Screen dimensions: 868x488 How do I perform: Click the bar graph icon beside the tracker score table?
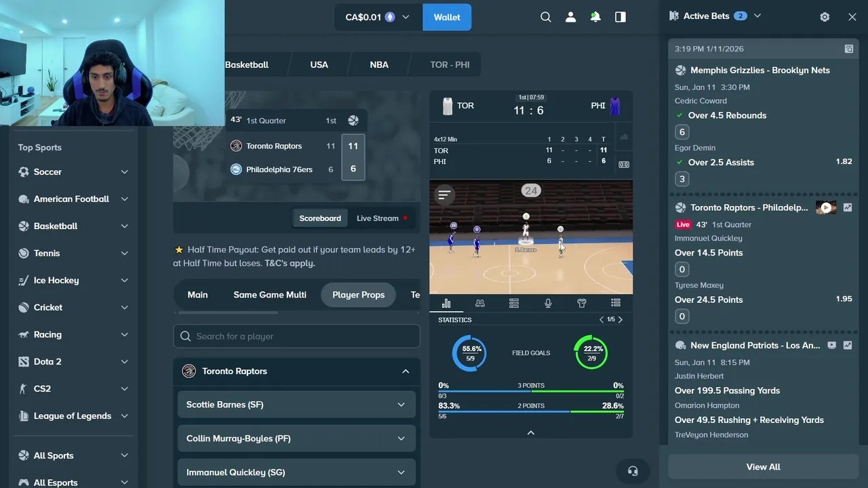click(x=624, y=137)
